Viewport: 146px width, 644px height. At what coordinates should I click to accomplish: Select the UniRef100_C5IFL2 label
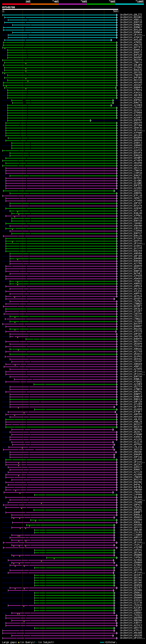tap(131, 545)
